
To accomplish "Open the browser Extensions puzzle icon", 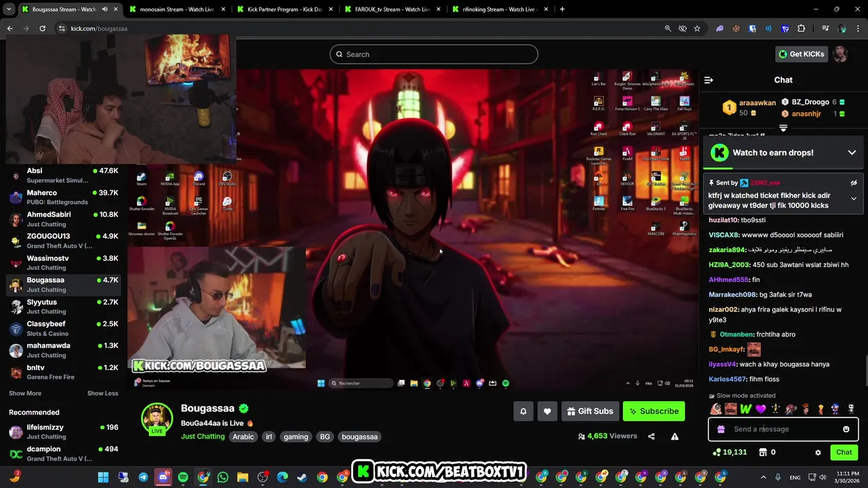I will [x=802, y=28].
